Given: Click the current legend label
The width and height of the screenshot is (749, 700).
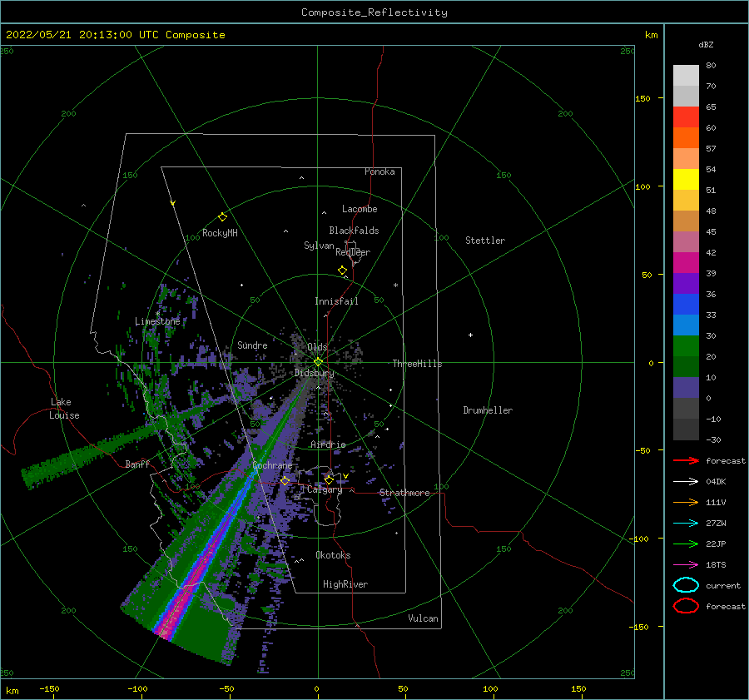Looking at the screenshot, I should tap(723, 586).
